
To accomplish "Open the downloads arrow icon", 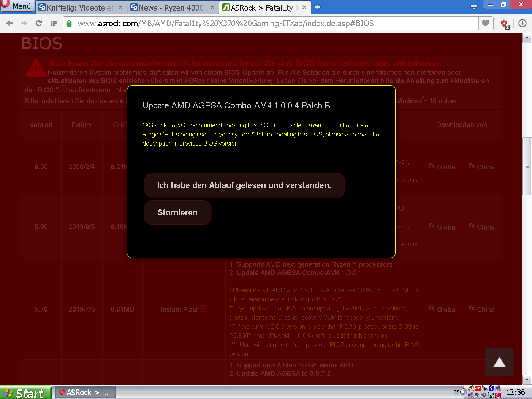I will pos(522,23).
